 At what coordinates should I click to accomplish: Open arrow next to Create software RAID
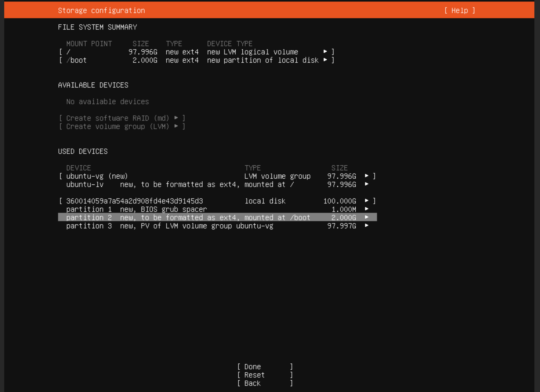point(176,118)
